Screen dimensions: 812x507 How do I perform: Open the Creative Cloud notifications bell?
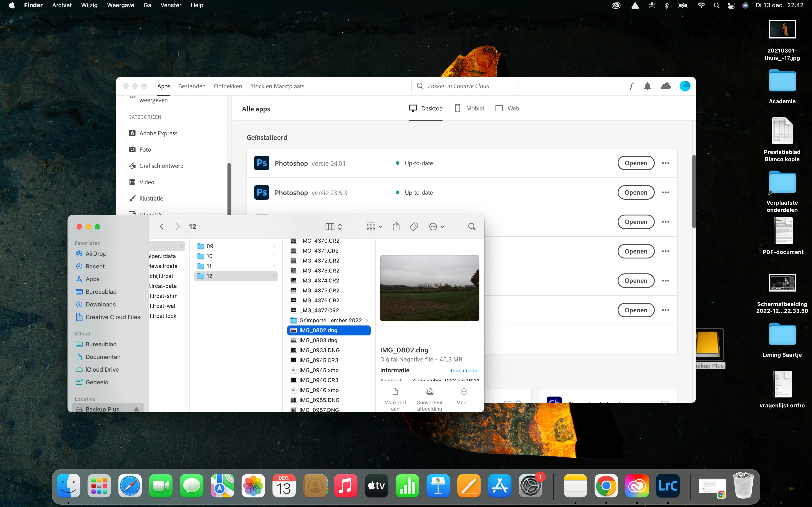pyautogui.click(x=647, y=86)
